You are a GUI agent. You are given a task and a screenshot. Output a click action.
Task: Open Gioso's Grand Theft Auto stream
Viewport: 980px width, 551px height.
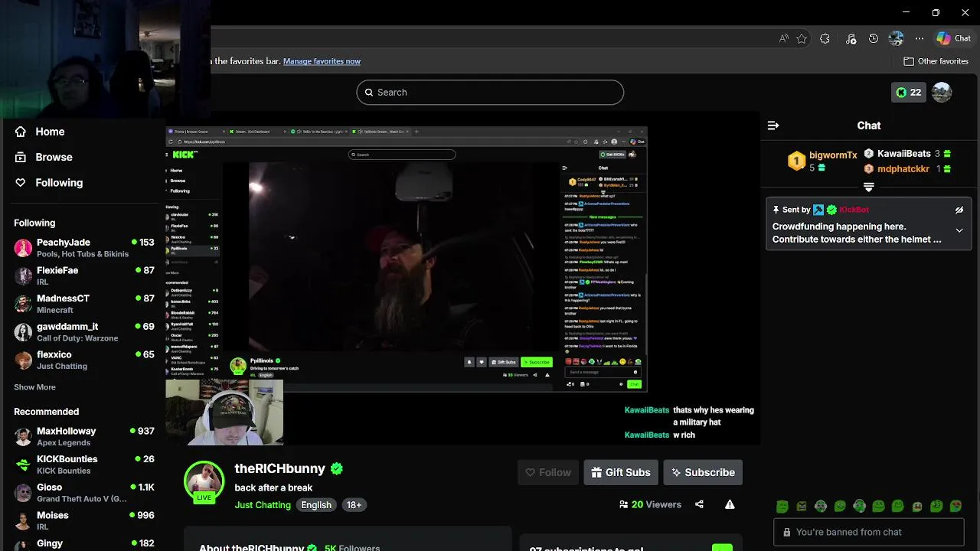(x=84, y=493)
